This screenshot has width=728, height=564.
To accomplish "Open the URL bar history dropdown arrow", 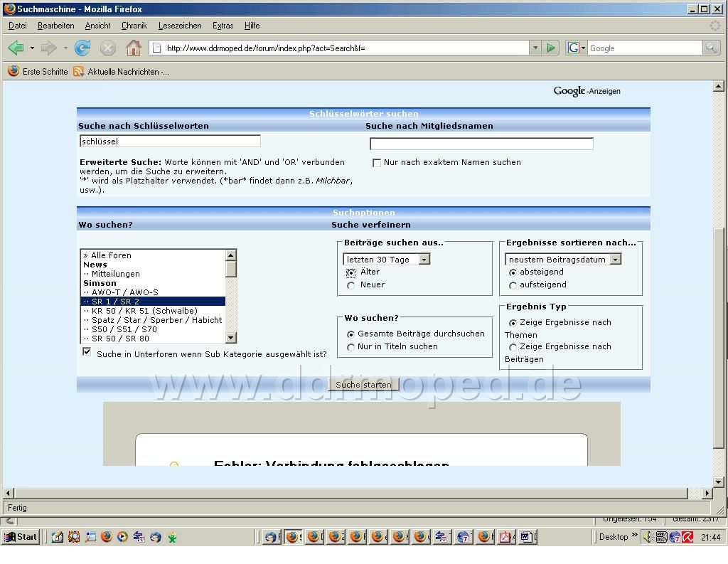I will pyautogui.click(x=535, y=48).
